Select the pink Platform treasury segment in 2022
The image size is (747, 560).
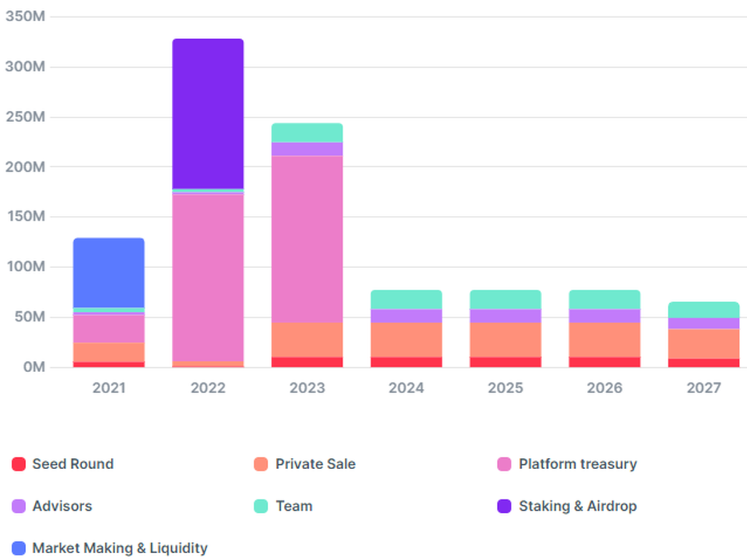pos(208,278)
